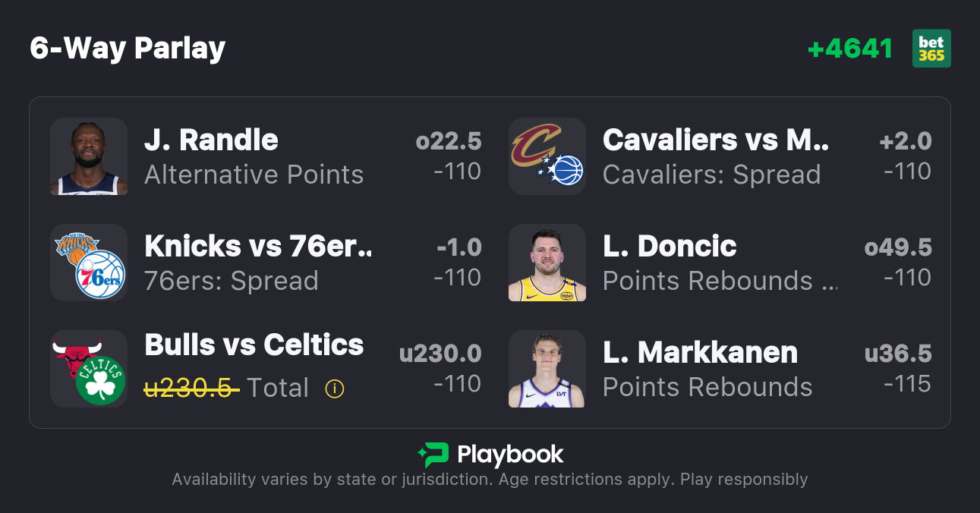
Task: Click the struck-through u230.5 line
Action: 192,388
